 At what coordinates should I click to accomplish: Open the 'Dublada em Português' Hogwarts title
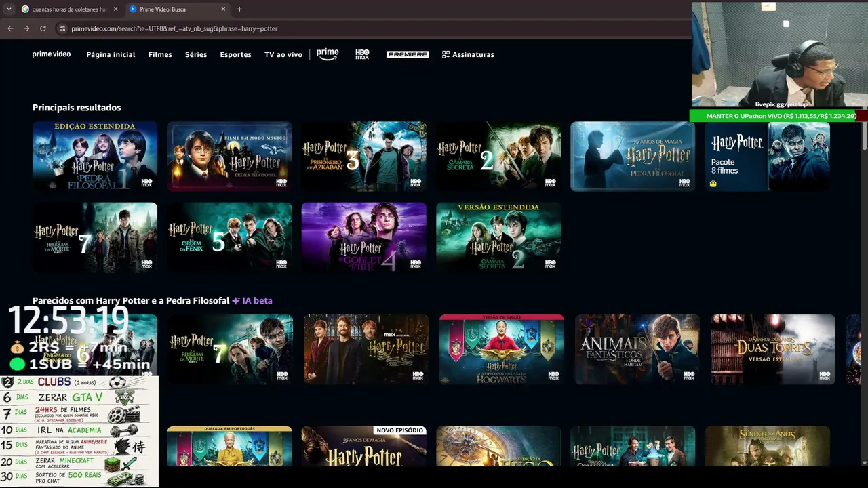pos(230,446)
